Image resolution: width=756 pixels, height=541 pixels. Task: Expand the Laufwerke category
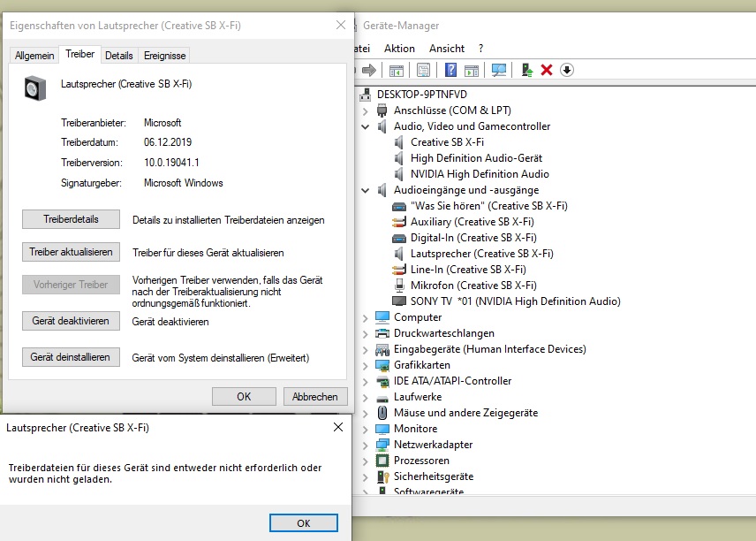[366, 398]
